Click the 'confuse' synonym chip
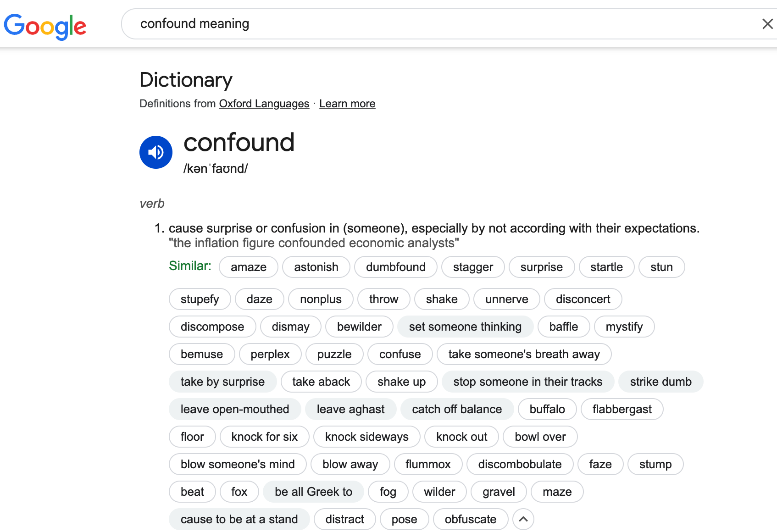The image size is (777, 532). (x=400, y=354)
